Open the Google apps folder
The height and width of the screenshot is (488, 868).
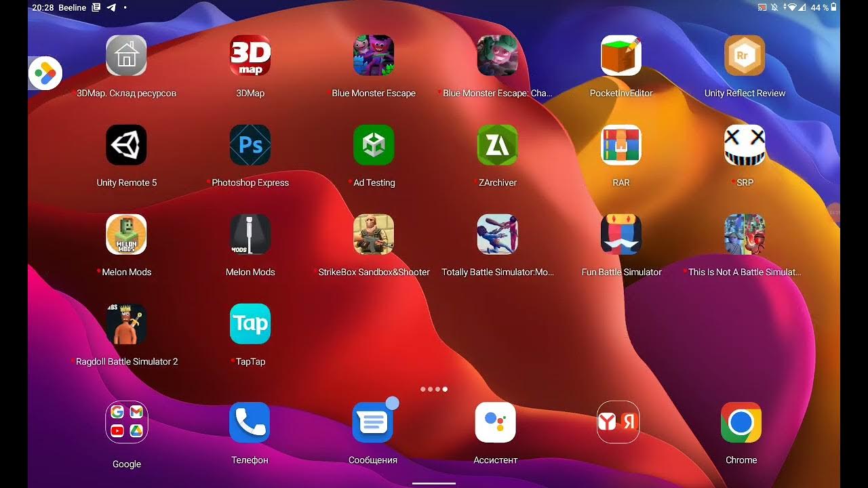click(x=127, y=422)
